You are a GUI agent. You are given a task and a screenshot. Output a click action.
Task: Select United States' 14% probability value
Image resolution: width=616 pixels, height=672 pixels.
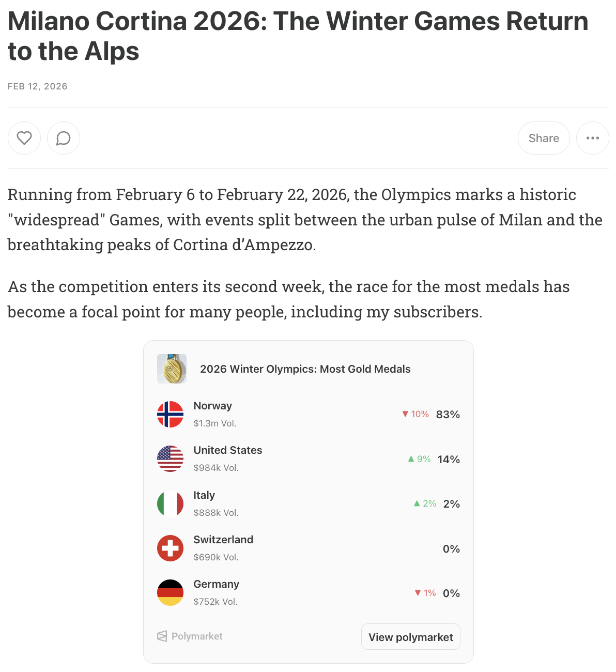coord(448,460)
